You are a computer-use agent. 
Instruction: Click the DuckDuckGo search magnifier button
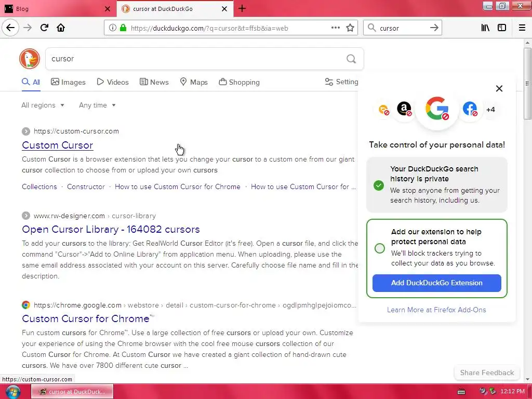coord(351,59)
